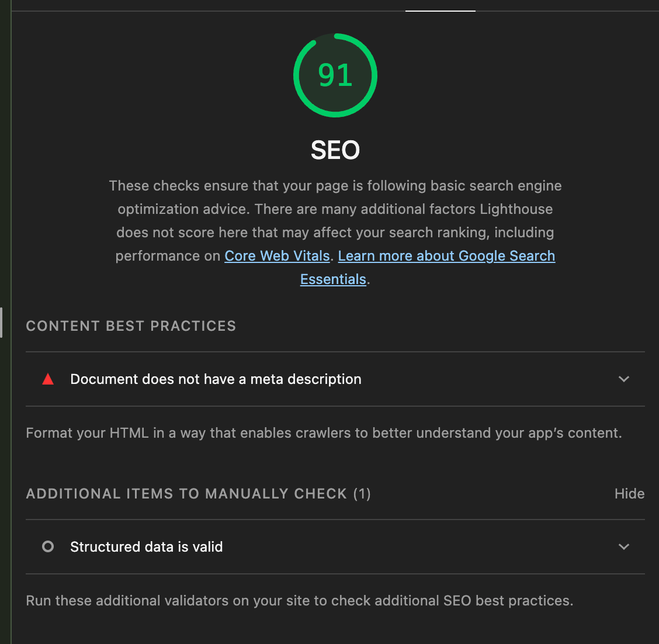Hide the additional items to manually check
Viewport: 659px width, 644px height.
pyautogui.click(x=629, y=493)
